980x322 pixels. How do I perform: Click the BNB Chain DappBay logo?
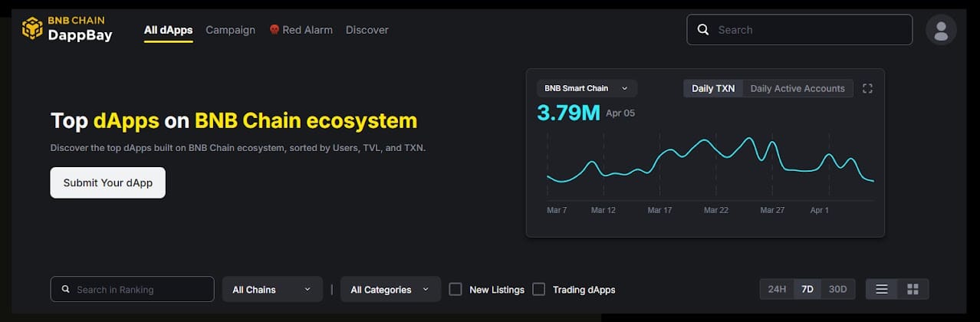[x=67, y=28]
